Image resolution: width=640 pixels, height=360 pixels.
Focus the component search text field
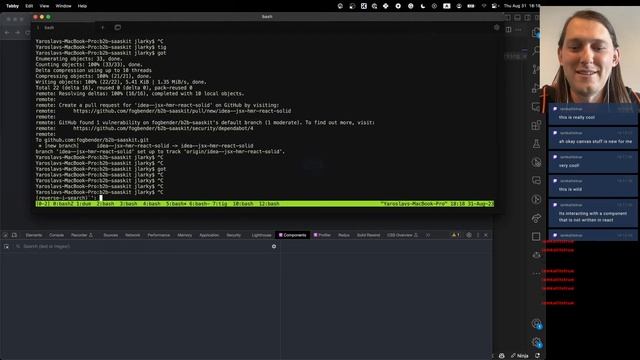(x=143, y=247)
